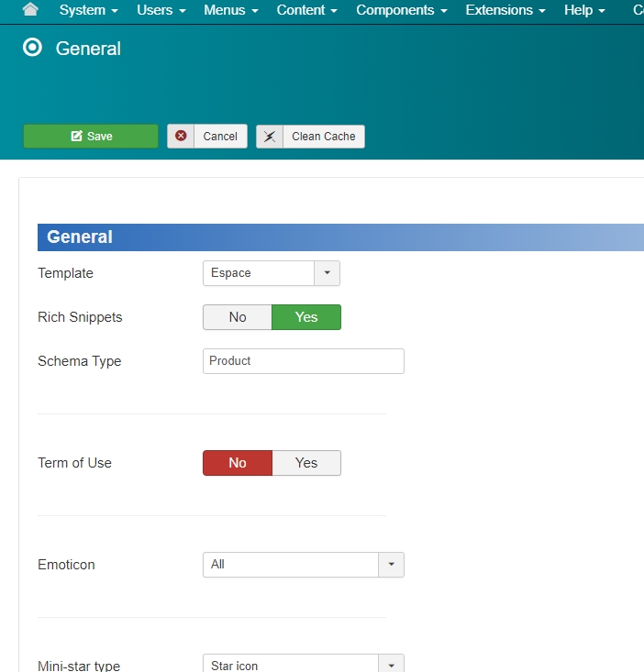644x672 pixels.
Task: Set Rich Snippets to Yes
Action: pyautogui.click(x=306, y=317)
